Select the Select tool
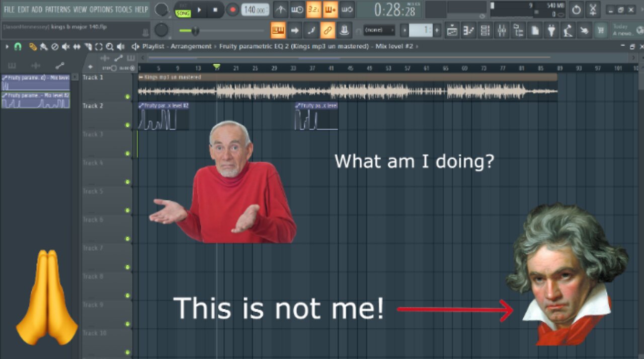644x359 pixels. click(99, 46)
